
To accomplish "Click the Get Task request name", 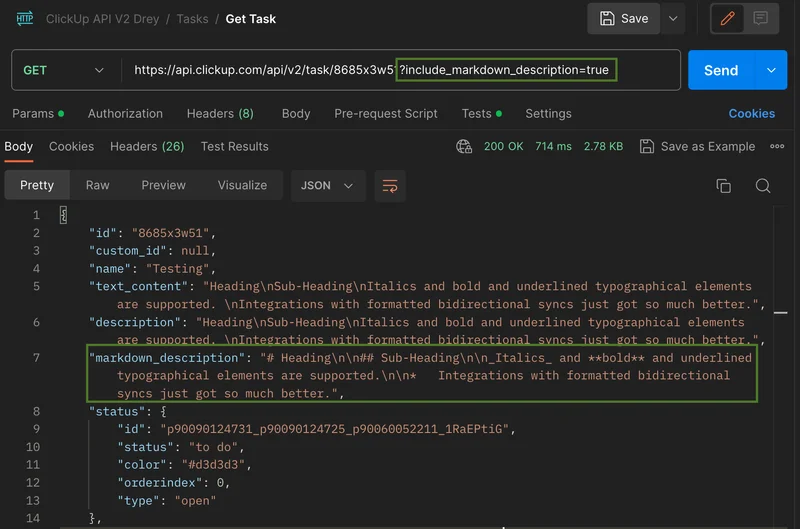I will point(251,19).
